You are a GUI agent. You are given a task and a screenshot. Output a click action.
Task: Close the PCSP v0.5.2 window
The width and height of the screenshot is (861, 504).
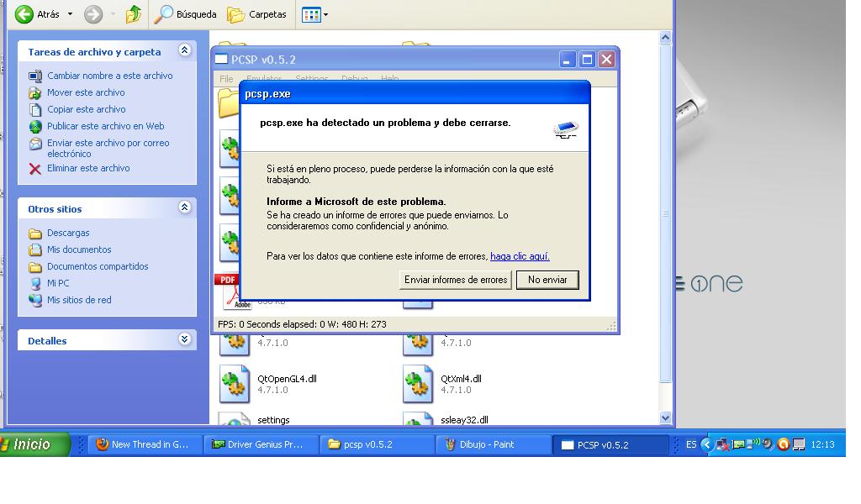point(606,60)
